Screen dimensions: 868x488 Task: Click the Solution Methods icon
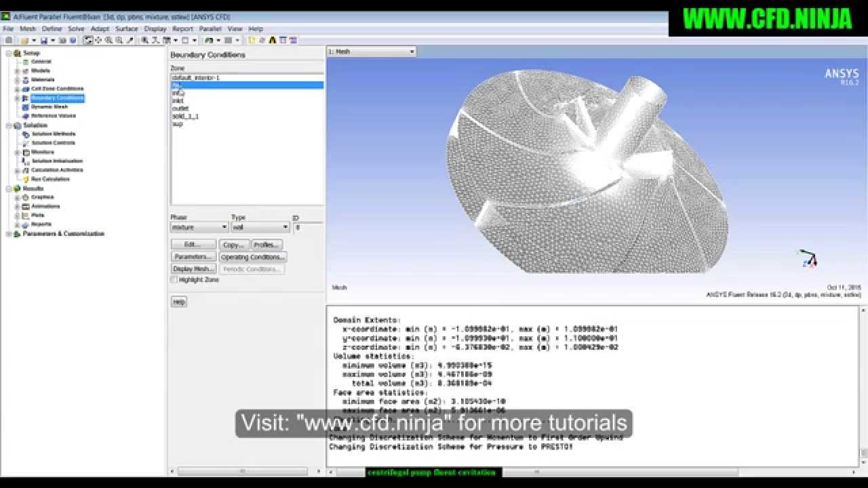[26, 134]
